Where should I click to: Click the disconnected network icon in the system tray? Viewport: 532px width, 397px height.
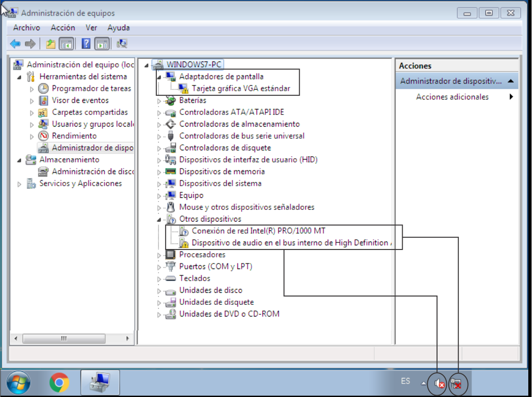pyautogui.click(x=457, y=383)
